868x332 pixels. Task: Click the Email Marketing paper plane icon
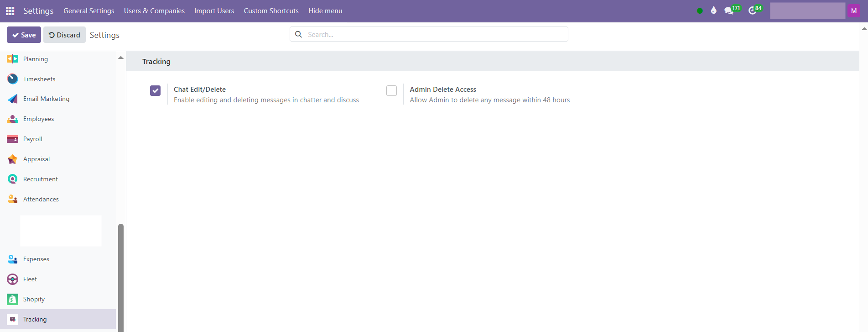click(x=13, y=99)
